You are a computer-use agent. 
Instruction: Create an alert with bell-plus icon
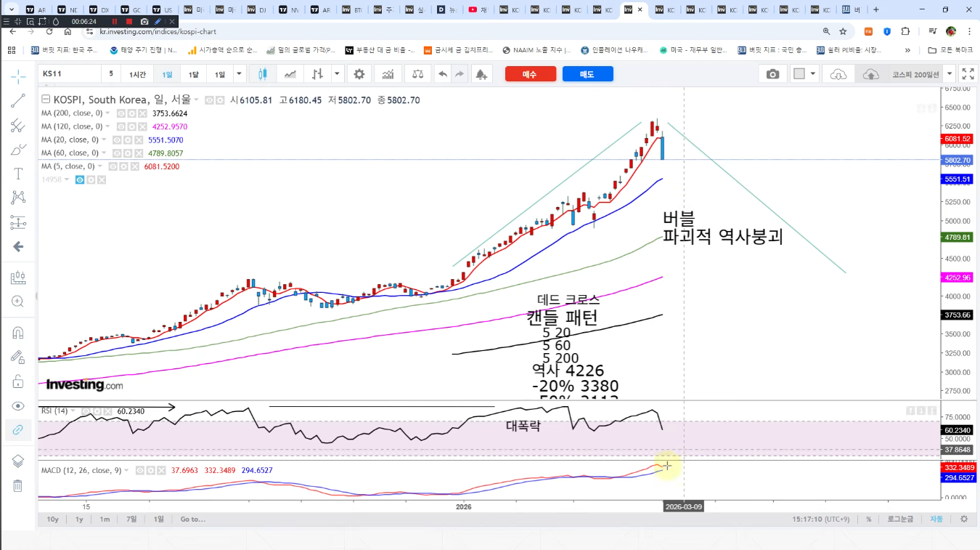tap(481, 74)
